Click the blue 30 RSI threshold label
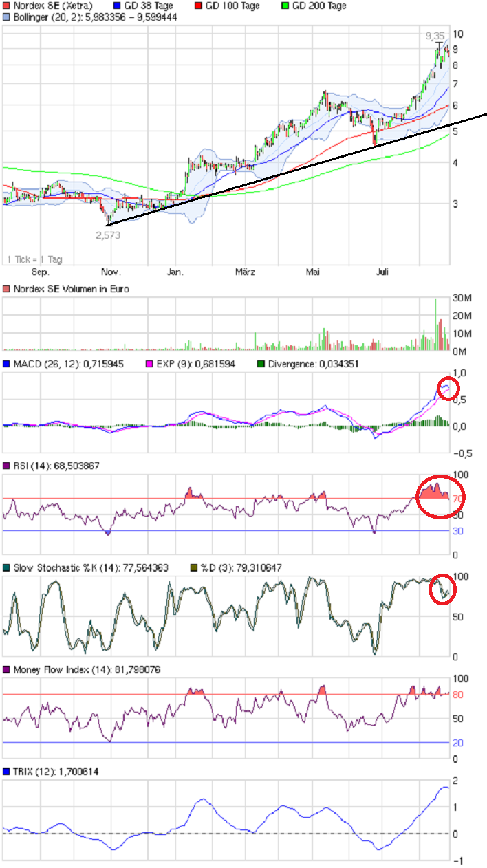The image size is (487, 868). click(458, 530)
